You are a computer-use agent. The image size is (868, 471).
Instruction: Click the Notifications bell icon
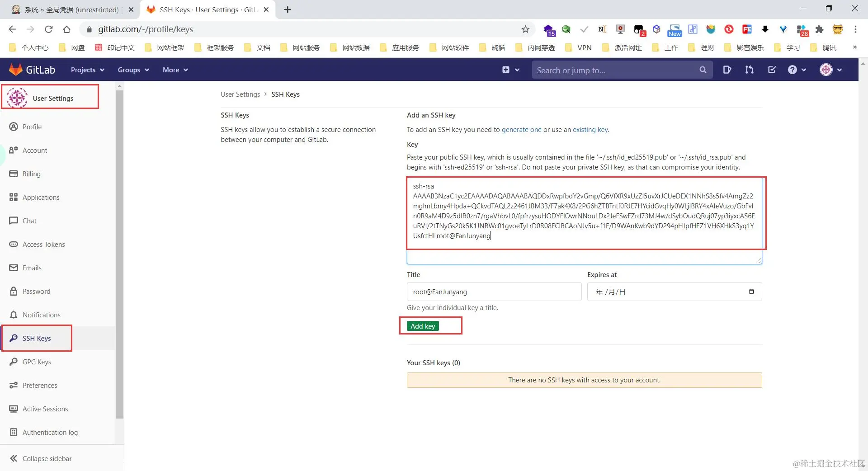(x=14, y=315)
